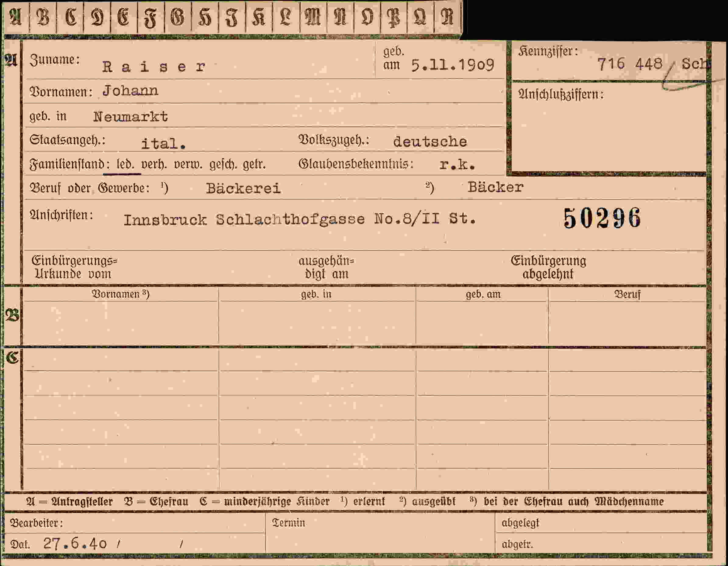Screen dimensions: 728x566
Task: Click the 'geb. in' column header
Action: click(316, 294)
